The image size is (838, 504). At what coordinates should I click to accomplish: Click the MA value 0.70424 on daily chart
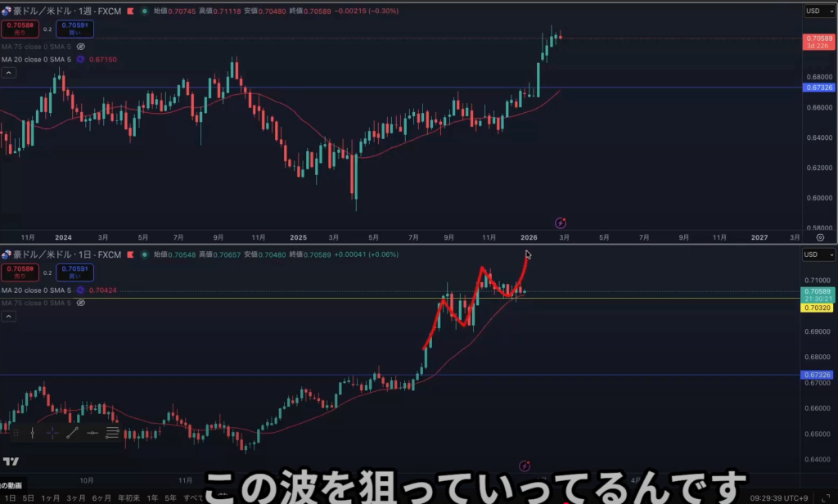coord(102,290)
